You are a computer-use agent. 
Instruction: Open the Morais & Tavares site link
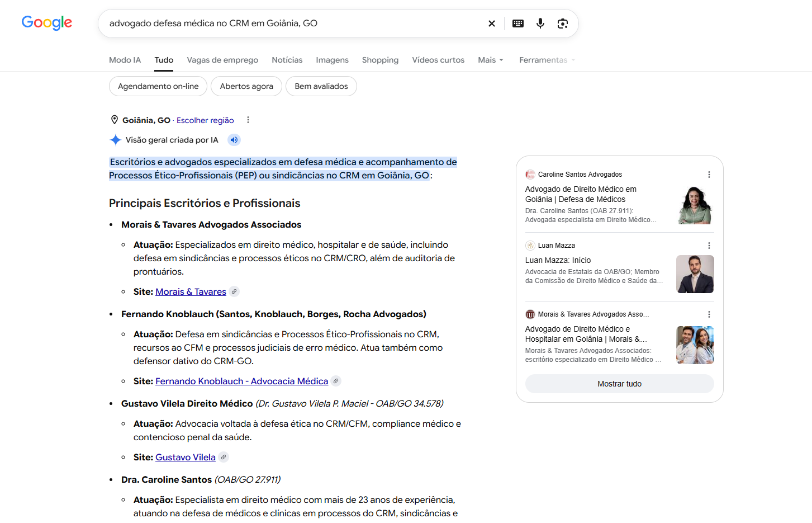[191, 291]
